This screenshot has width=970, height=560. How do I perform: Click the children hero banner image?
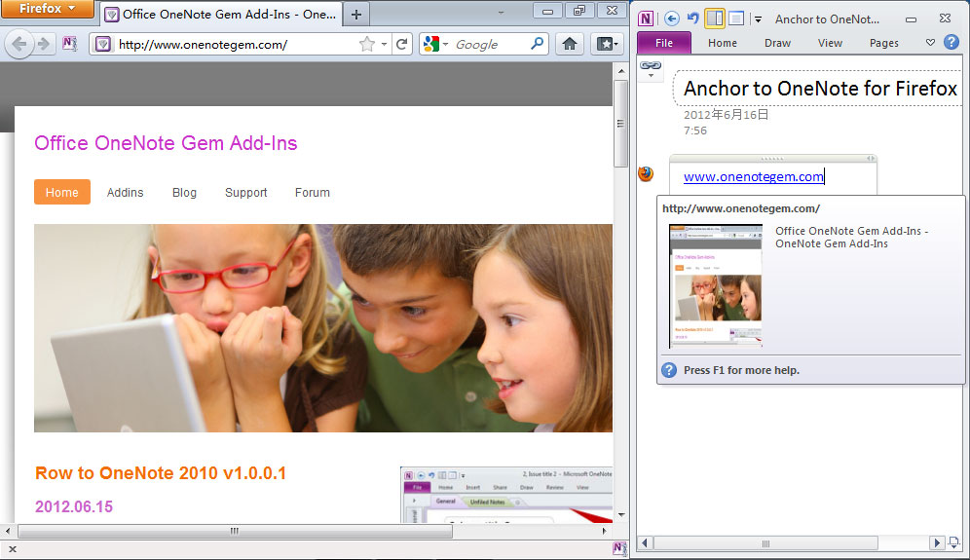point(323,328)
